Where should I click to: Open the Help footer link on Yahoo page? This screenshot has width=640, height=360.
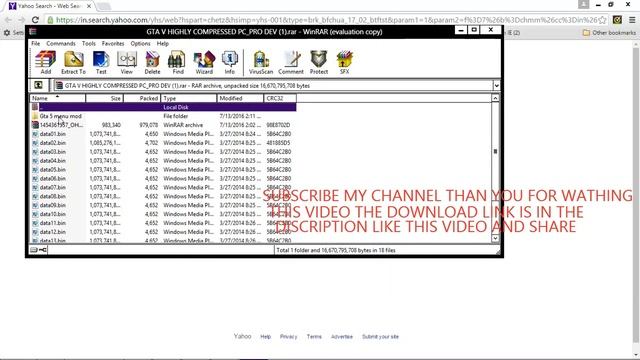[x=266, y=337]
